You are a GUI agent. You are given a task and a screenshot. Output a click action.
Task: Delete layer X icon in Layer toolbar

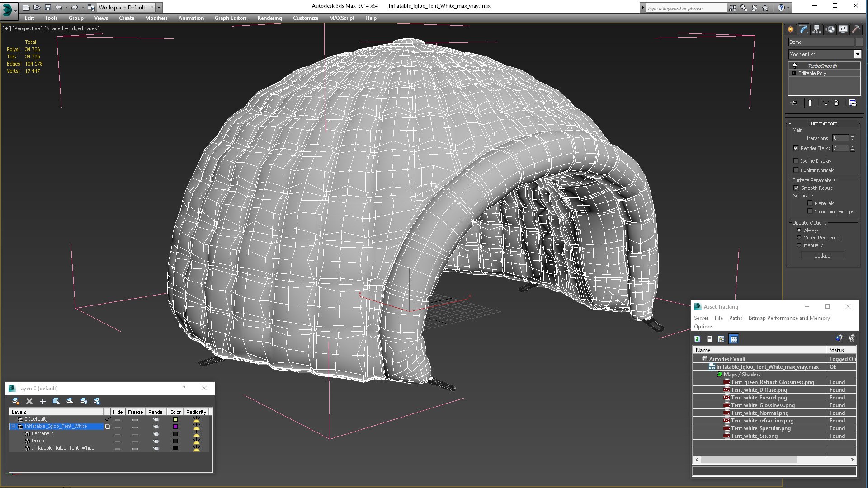pyautogui.click(x=29, y=401)
